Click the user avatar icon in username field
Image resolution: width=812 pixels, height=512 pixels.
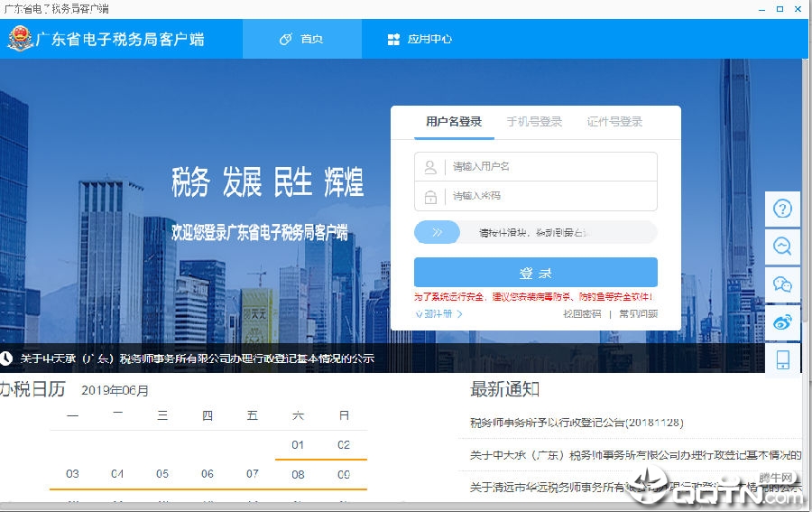pos(430,167)
